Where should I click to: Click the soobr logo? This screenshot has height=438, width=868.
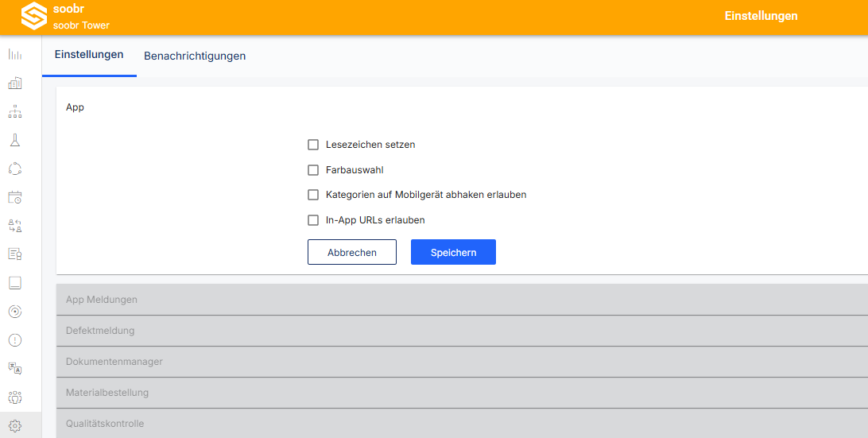click(x=33, y=16)
